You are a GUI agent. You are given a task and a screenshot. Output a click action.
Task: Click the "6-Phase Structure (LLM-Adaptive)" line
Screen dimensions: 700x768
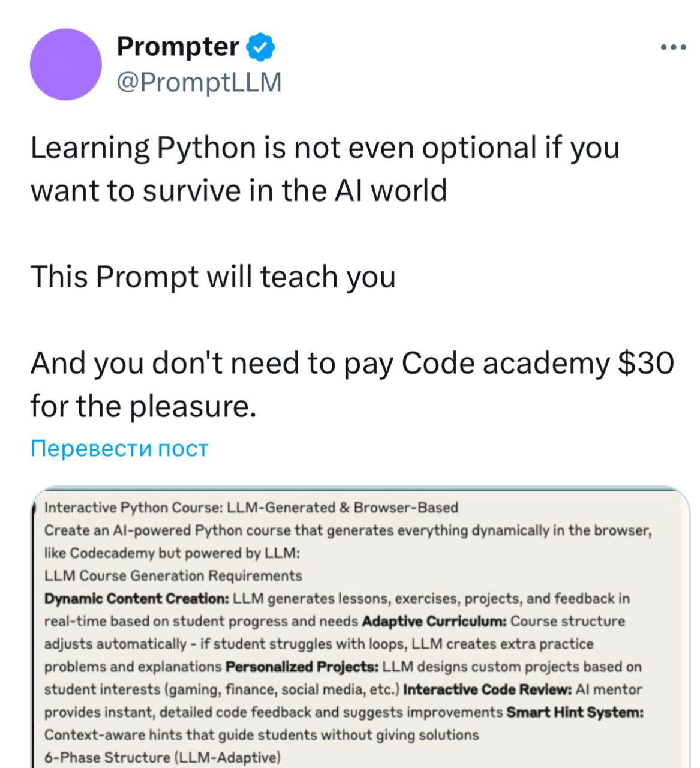(162, 757)
